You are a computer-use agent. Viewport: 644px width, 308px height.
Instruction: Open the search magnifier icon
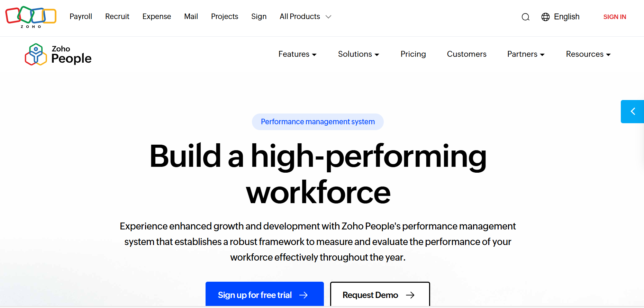click(x=525, y=17)
